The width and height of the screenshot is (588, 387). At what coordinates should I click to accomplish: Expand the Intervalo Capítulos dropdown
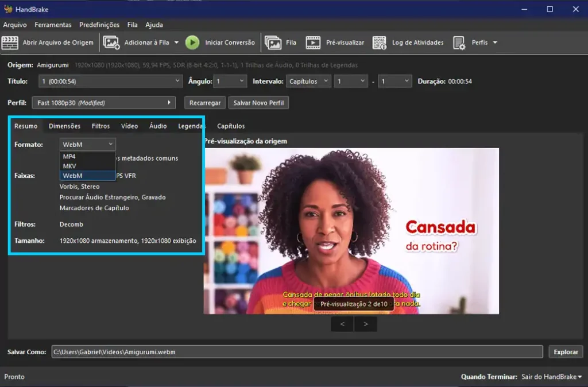tap(309, 82)
